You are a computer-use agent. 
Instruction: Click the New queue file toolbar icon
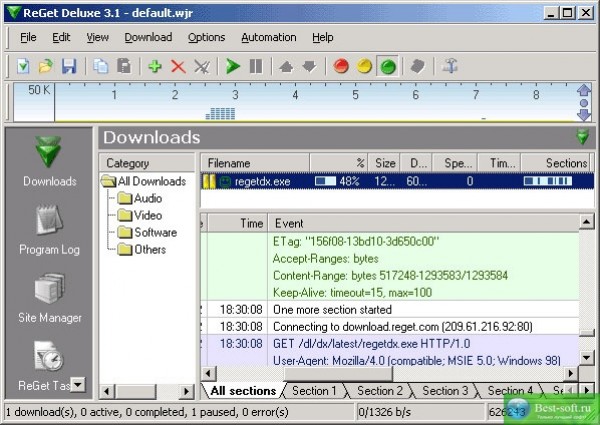(23, 67)
